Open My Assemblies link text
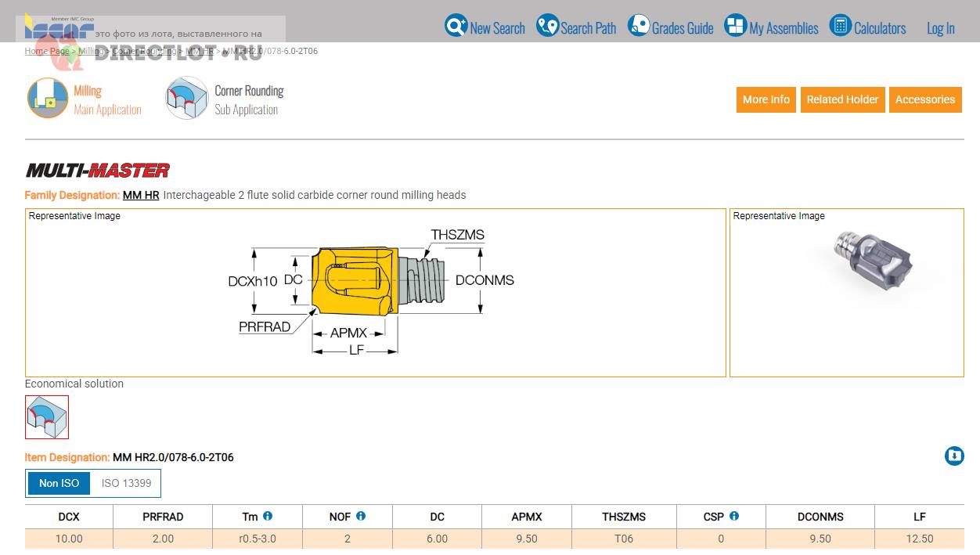Image resolution: width=980 pixels, height=555 pixels. [784, 28]
